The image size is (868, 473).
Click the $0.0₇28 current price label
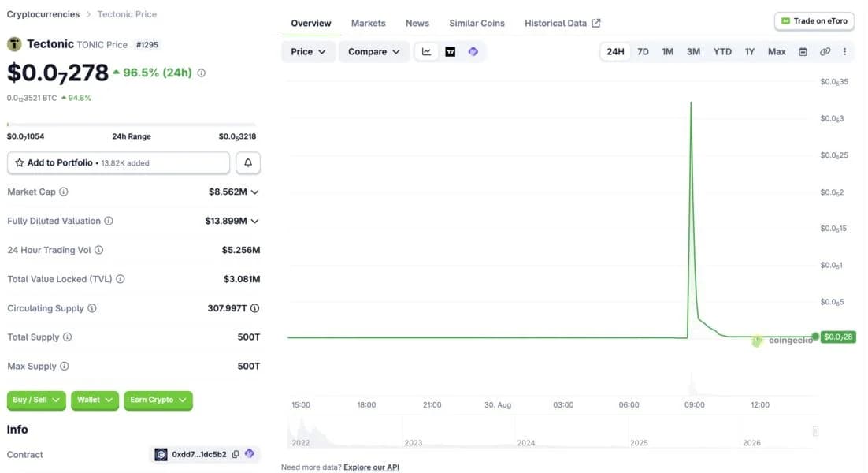[838, 337]
